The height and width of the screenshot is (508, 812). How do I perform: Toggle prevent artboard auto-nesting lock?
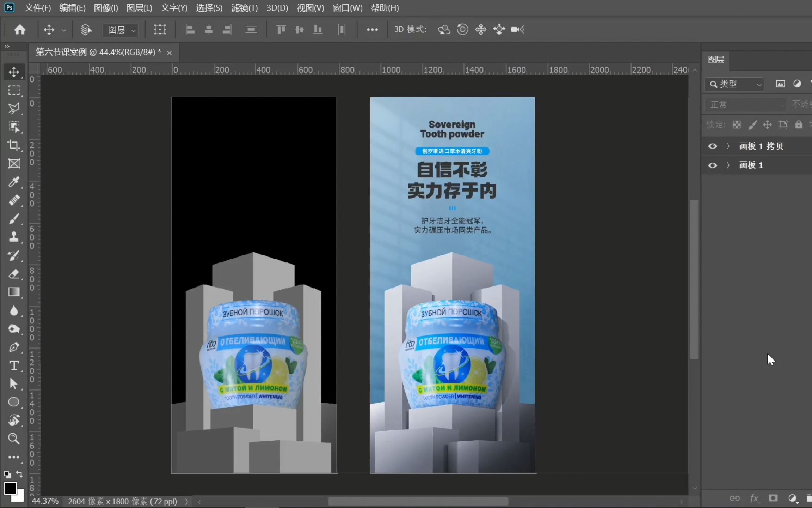783,125
